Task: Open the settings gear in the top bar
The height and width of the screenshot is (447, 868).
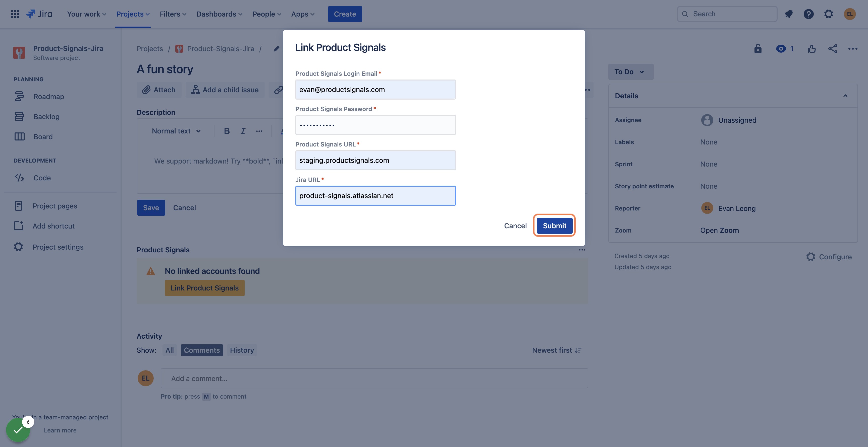Action: click(x=829, y=14)
